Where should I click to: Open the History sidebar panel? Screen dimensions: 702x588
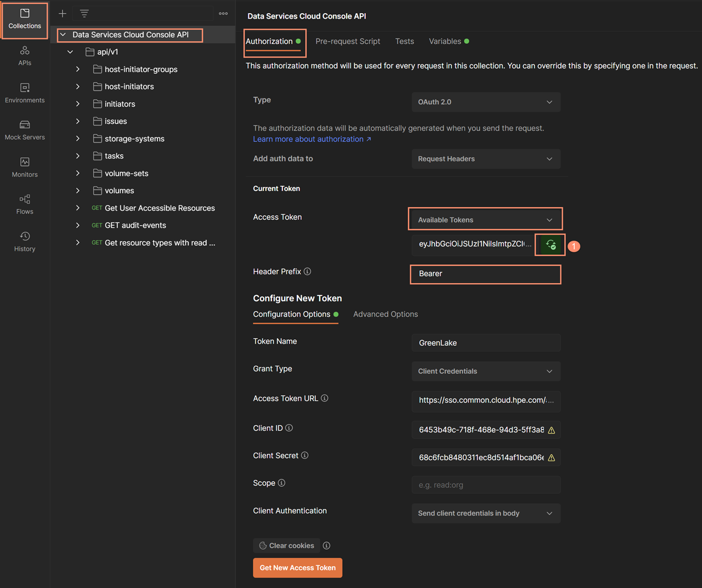click(x=25, y=242)
